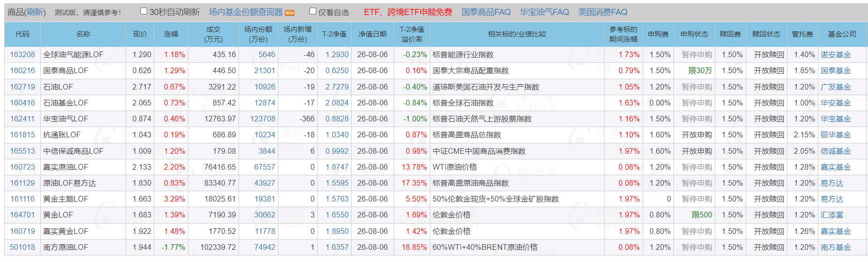Open fund code 162719
The height and width of the screenshot is (262, 868).
[x=22, y=87]
